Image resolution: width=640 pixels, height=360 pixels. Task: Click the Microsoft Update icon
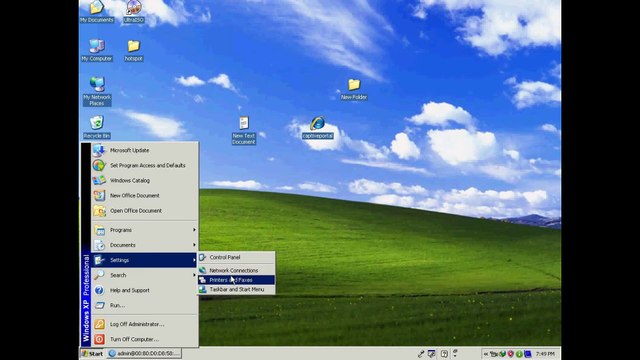(x=99, y=150)
